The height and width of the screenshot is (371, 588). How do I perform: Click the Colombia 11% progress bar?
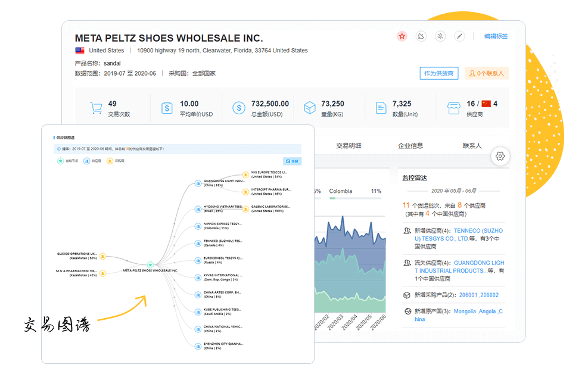pyautogui.click(x=355, y=198)
